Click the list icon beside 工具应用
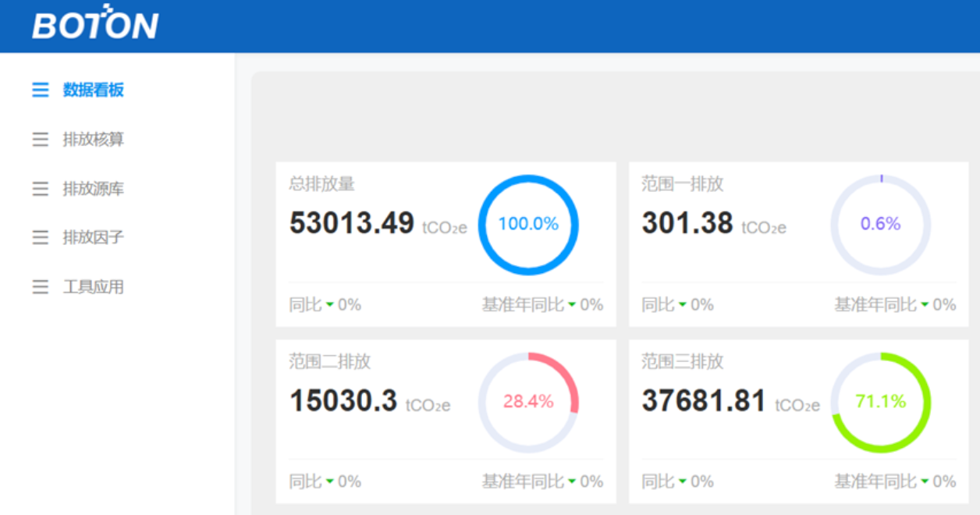The height and width of the screenshot is (515, 980). tap(40, 287)
